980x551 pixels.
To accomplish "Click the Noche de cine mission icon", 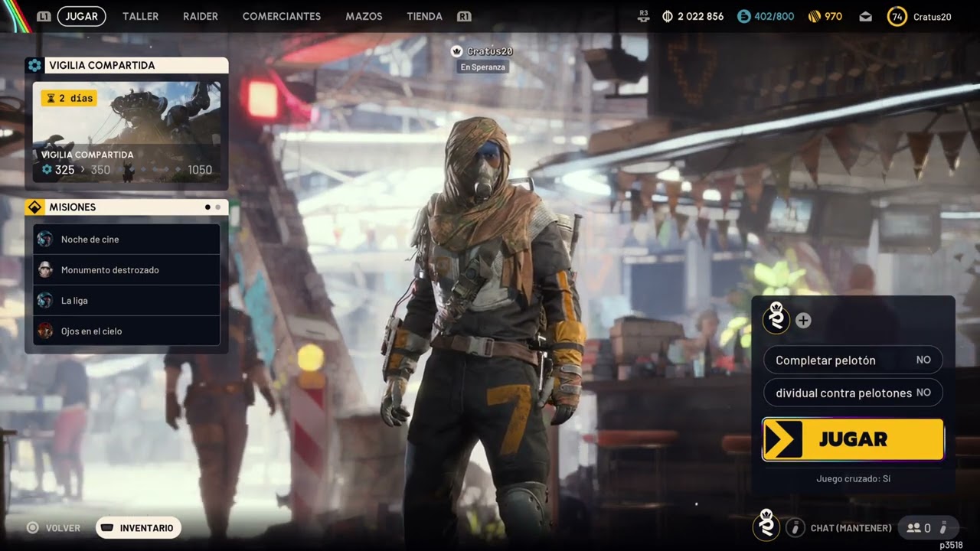I will (45, 240).
